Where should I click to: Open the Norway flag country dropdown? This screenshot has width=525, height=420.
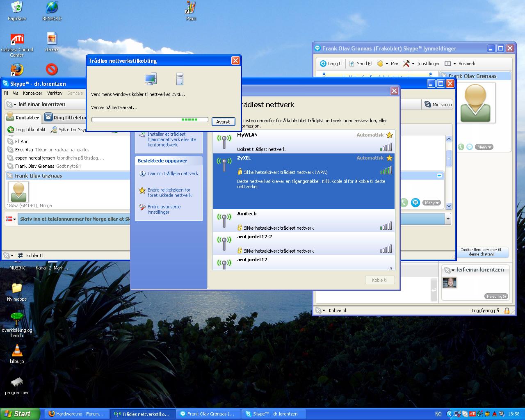point(11,219)
